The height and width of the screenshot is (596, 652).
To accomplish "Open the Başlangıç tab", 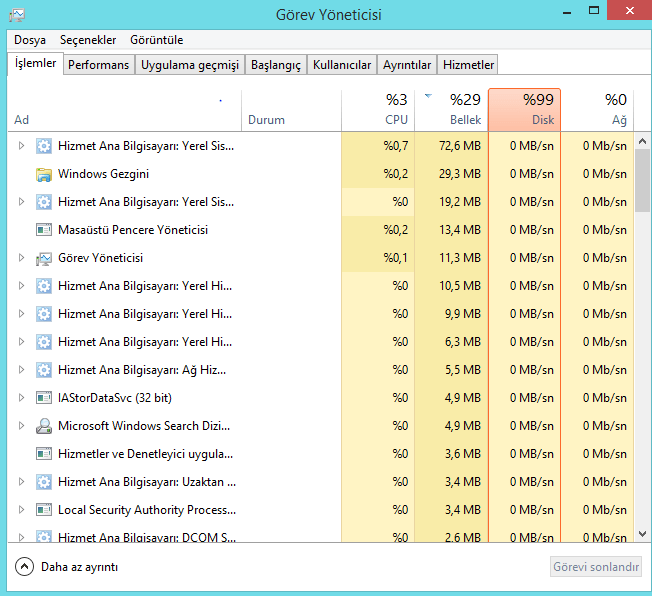I will click(276, 65).
